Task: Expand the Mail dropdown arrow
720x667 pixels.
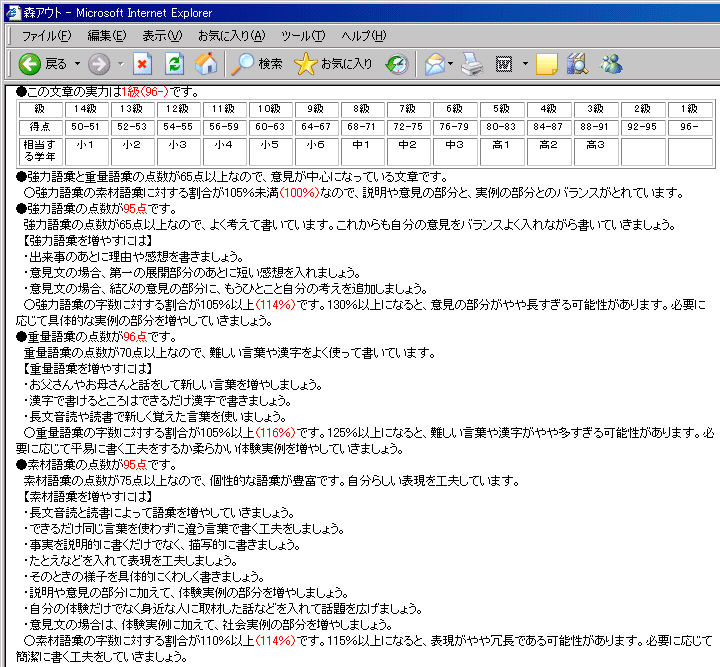Action: [x=450, y=64]
